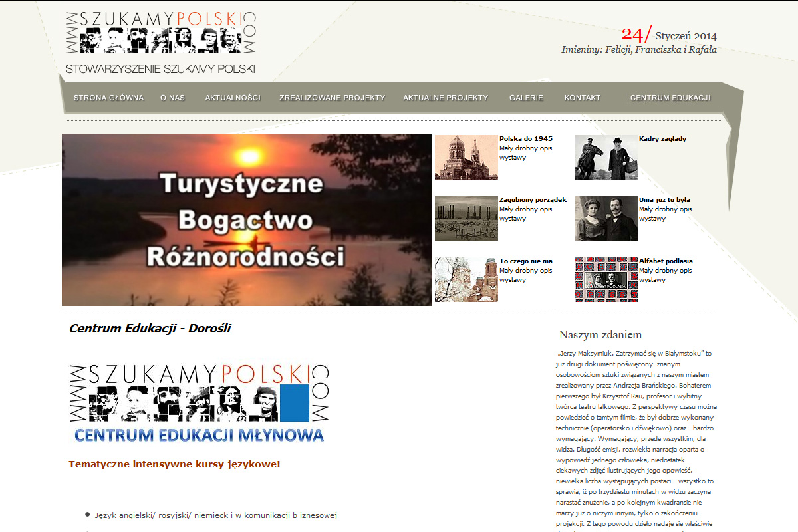Click the Centrum Edukacji Młynowa logo image

point(199,404)
